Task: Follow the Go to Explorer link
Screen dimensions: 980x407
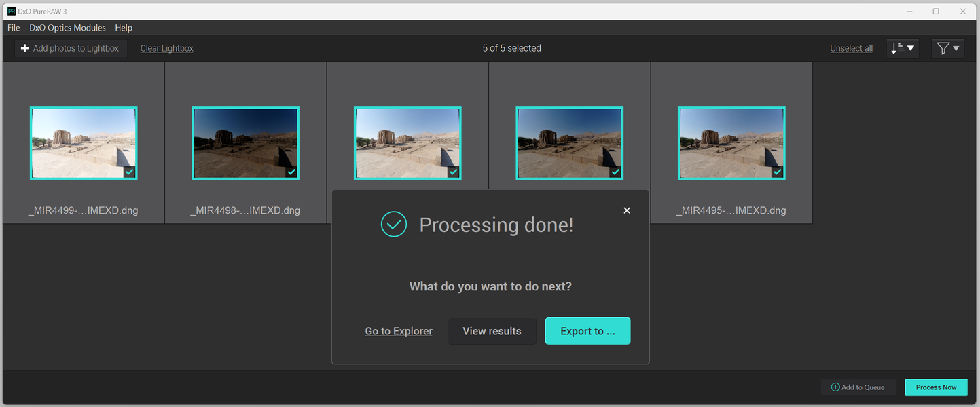Action: [x=399, y=331]
